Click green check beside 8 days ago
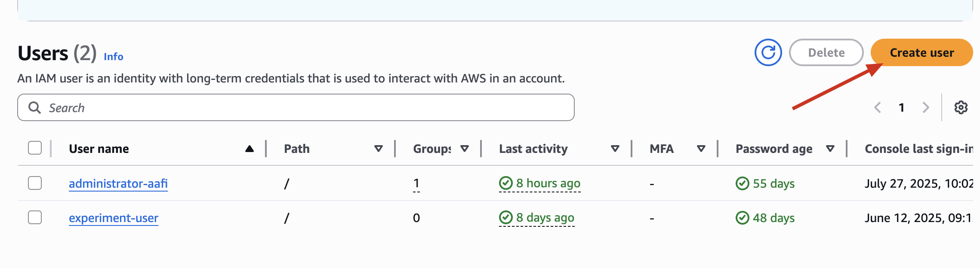The height and width of the screenshot is (268, 980). pyautogui.click(x=505, y=218)
